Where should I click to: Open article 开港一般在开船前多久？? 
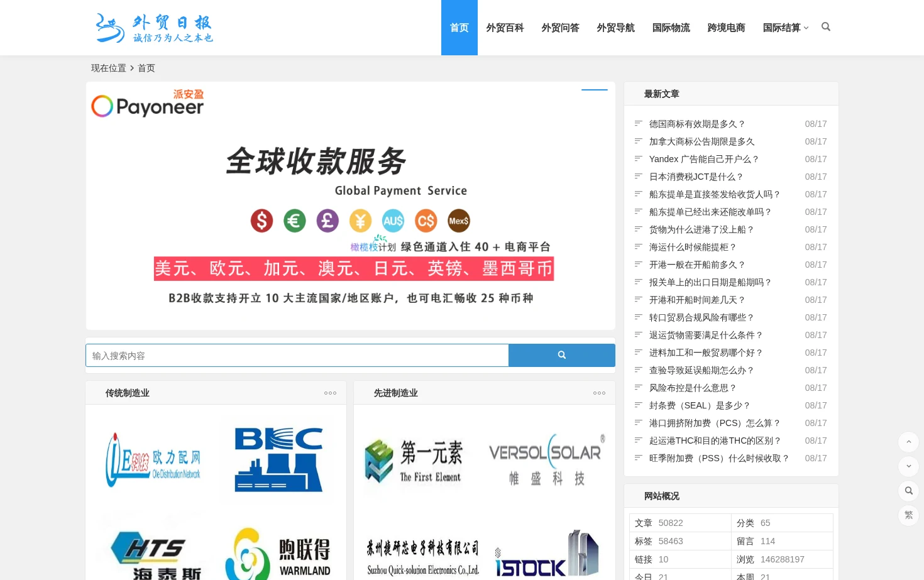tap(697, 265)
